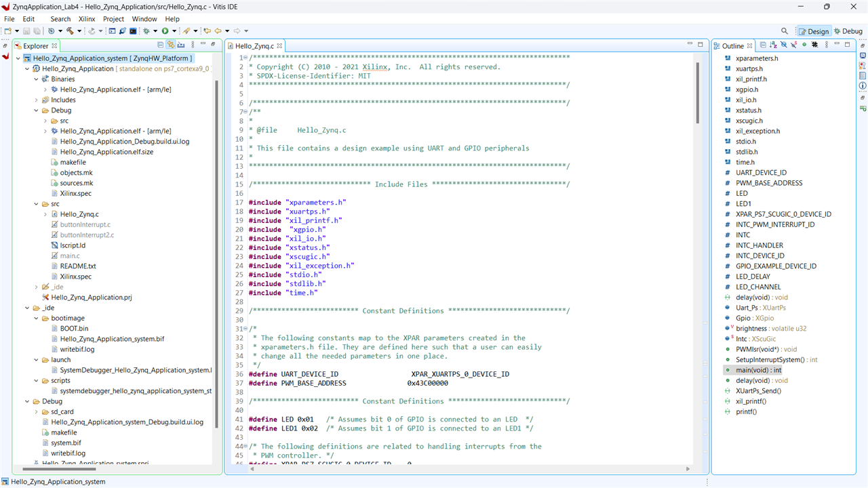This screenshot has height=488, width=868.
Task: Open the Explorer view menu (three dots)
Action: [x=193, y=45]
